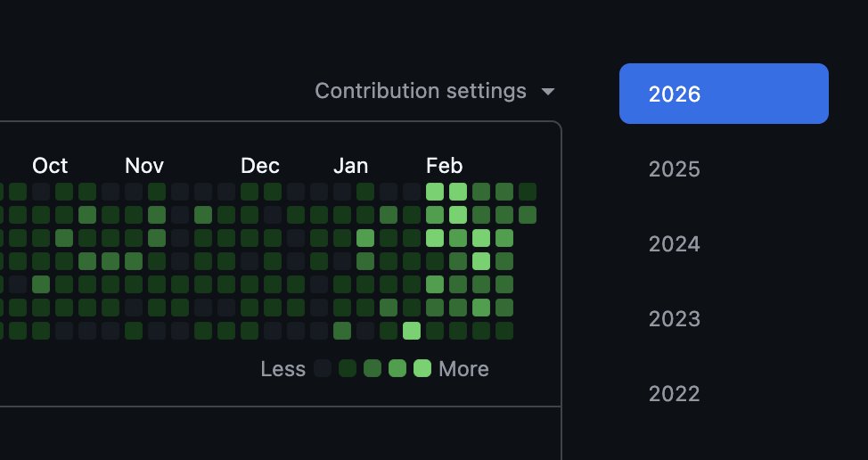The width and height of the screenshot is (868, 460).
Task: Click the Oct month label
Action: [50, 166]
